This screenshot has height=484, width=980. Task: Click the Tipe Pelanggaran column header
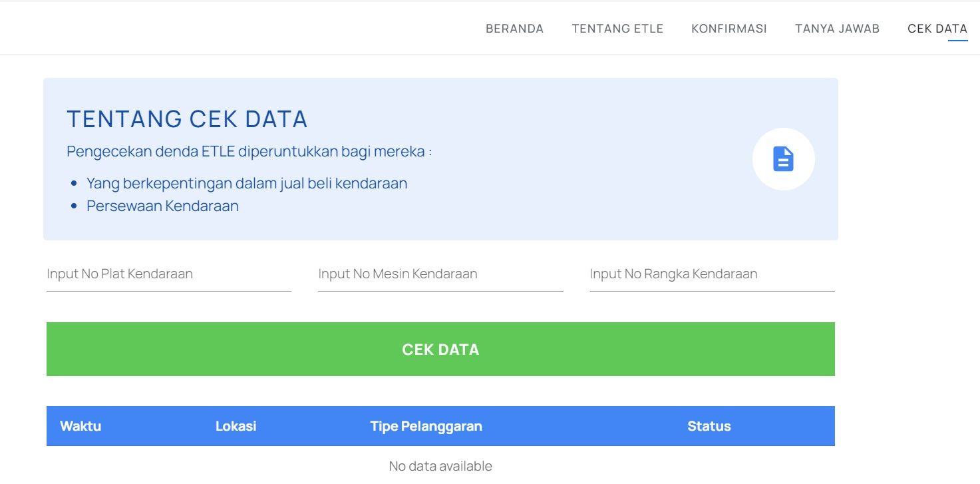coord(426,426)
